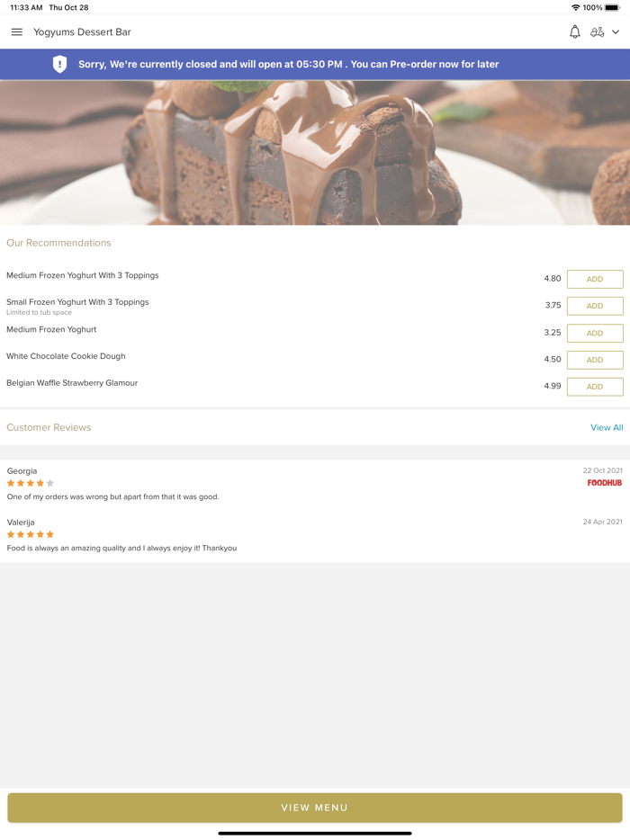Open the hamburger menu
Screen dimensions: 630x840
pos(16,32)
